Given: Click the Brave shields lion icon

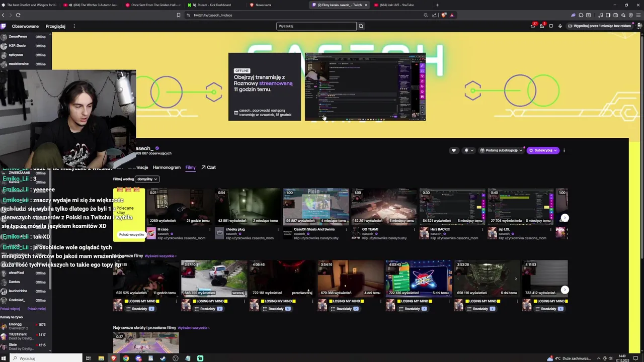Looking at the screenshot, I should (443, 15).
